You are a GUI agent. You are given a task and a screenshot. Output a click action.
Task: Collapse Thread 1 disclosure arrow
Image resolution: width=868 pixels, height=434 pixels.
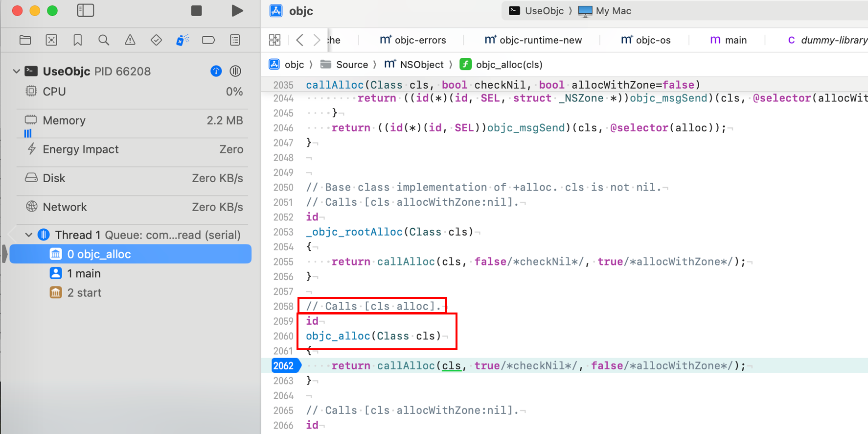point(29,235)
